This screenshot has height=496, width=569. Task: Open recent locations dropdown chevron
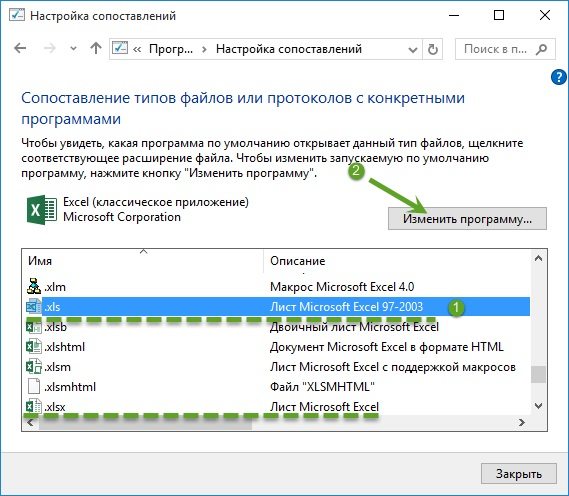pyautogui.click(x=73, y=49)
